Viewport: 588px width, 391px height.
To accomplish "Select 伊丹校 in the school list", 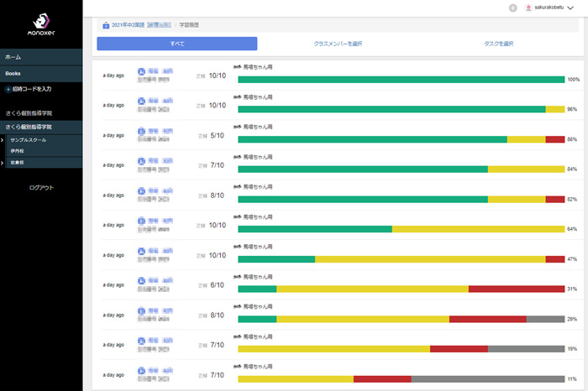I will [x=17, y=151].
